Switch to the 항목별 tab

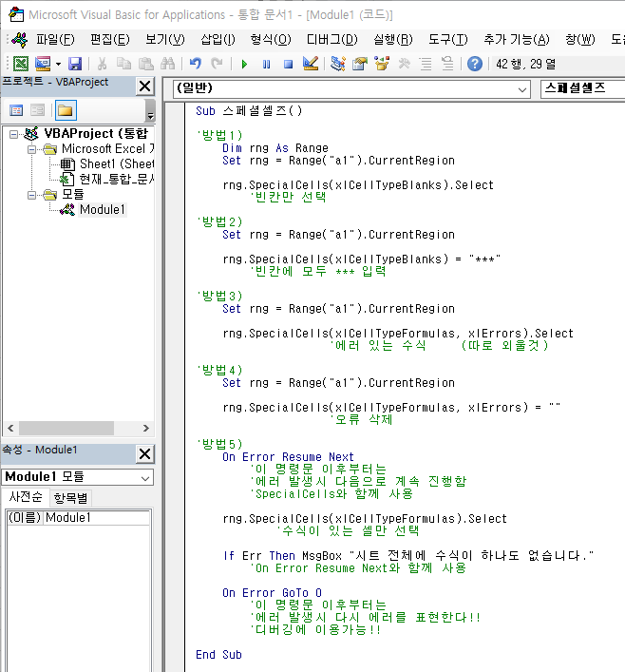pyautogui.click(x=70, y=498)
